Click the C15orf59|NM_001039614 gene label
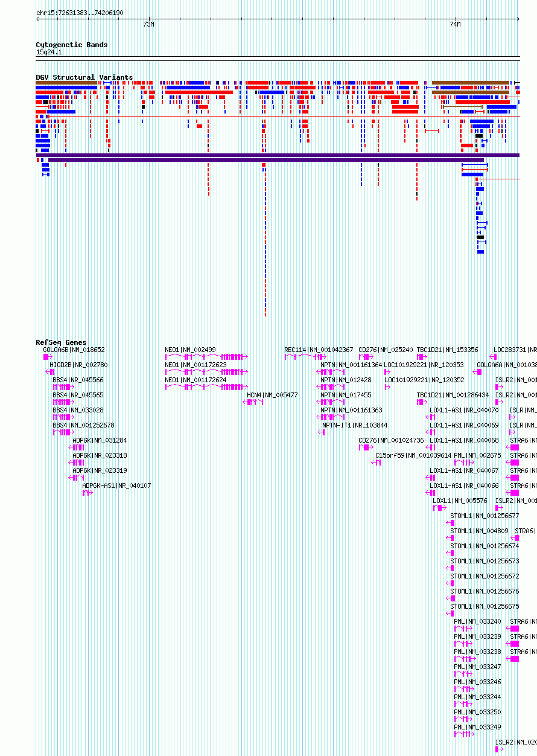Image resolution: width=537 pixels, height=756 pixels. pos(413,455)
